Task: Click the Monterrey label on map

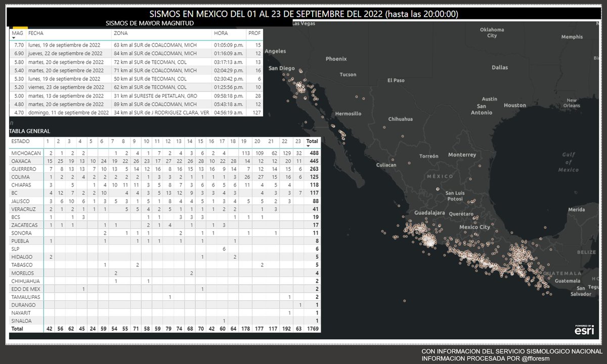Action: 462,154
